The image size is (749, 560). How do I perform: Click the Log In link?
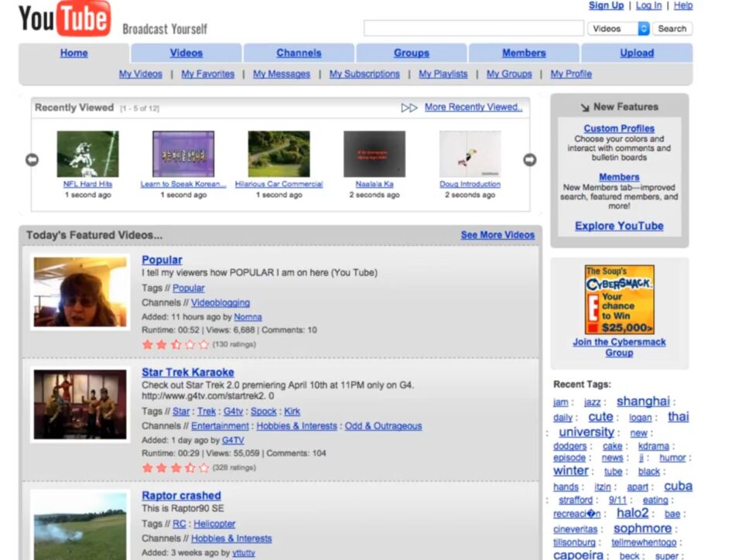click(648, 5)
